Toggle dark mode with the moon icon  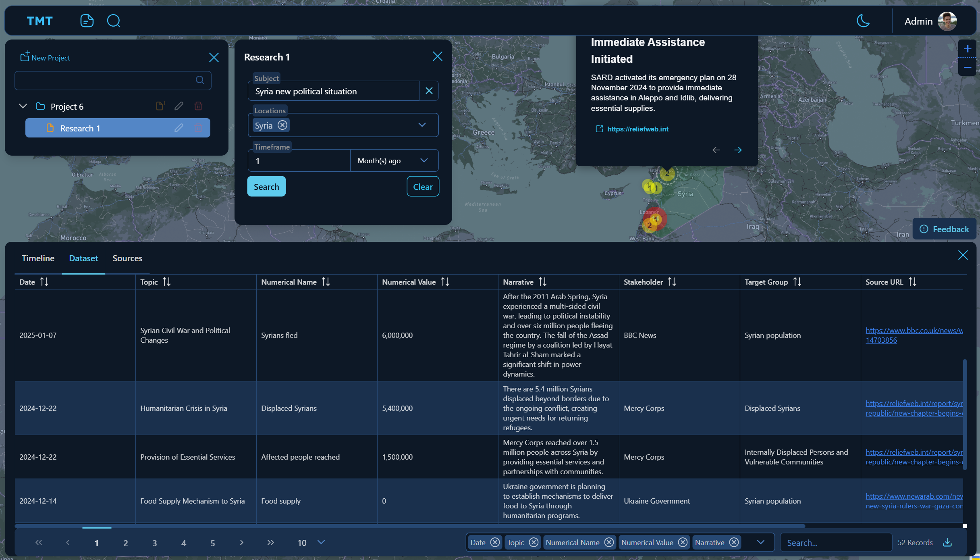(x=862, y=21)
